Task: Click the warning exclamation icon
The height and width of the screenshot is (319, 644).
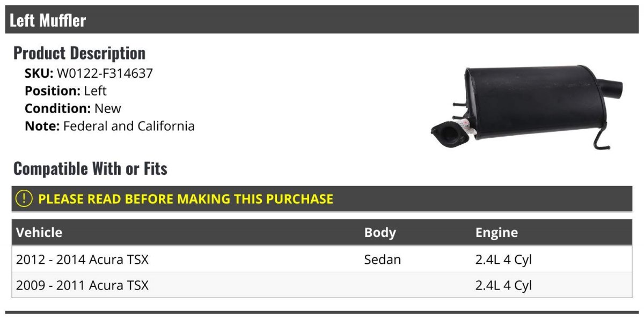Action: point(24,199)
